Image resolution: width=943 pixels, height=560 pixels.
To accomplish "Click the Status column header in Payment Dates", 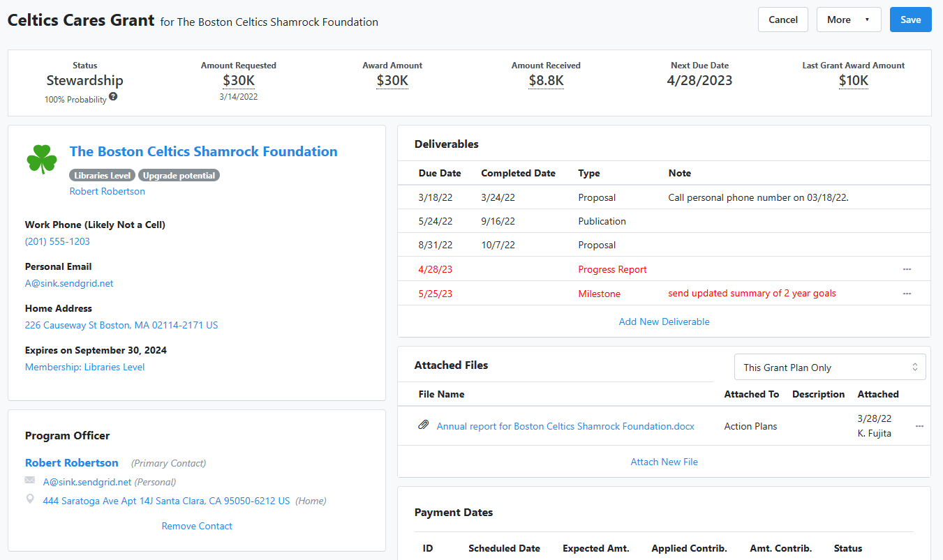I will (x=847, y=548).
